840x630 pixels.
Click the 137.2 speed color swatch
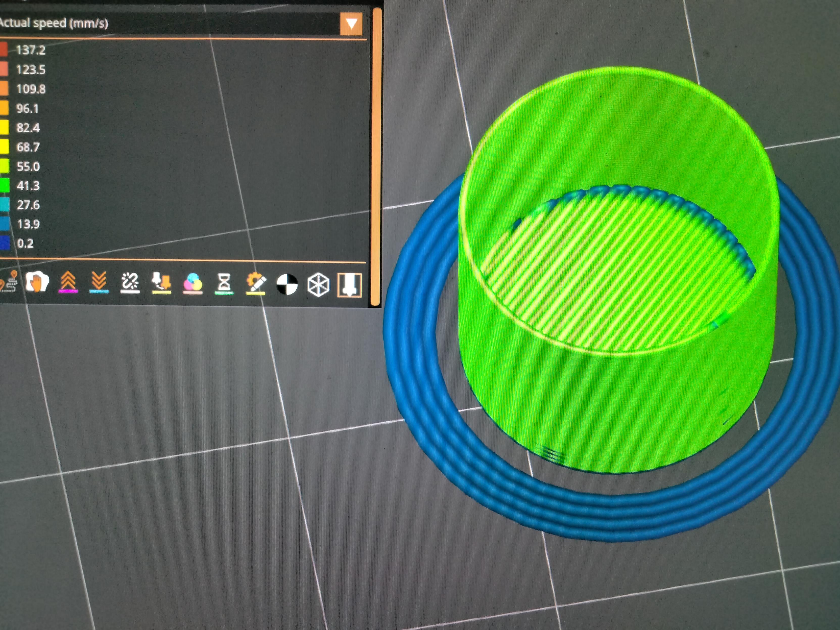pyautogui.click(x=4, y=50)
